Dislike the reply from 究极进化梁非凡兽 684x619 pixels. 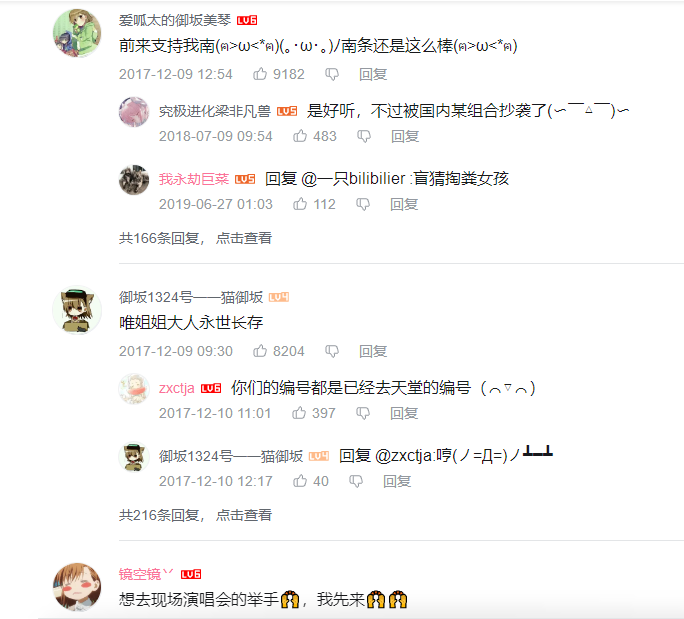coord(364,136)
